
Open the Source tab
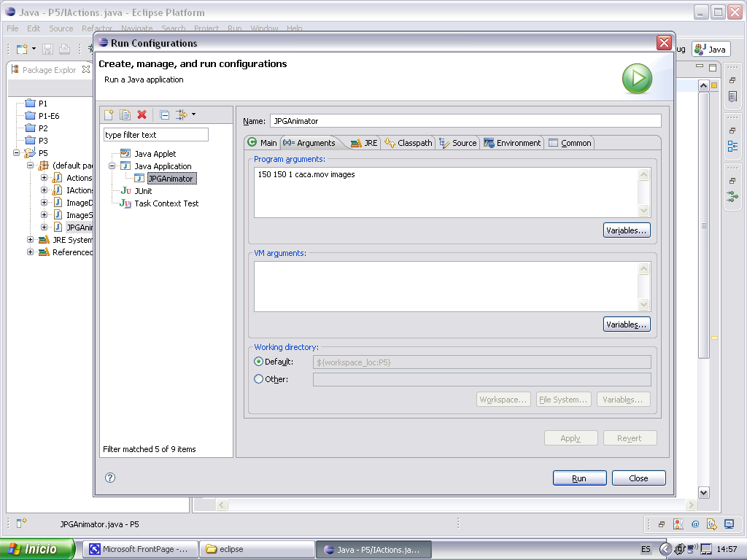pyautogui.click(x=458, y=143)
